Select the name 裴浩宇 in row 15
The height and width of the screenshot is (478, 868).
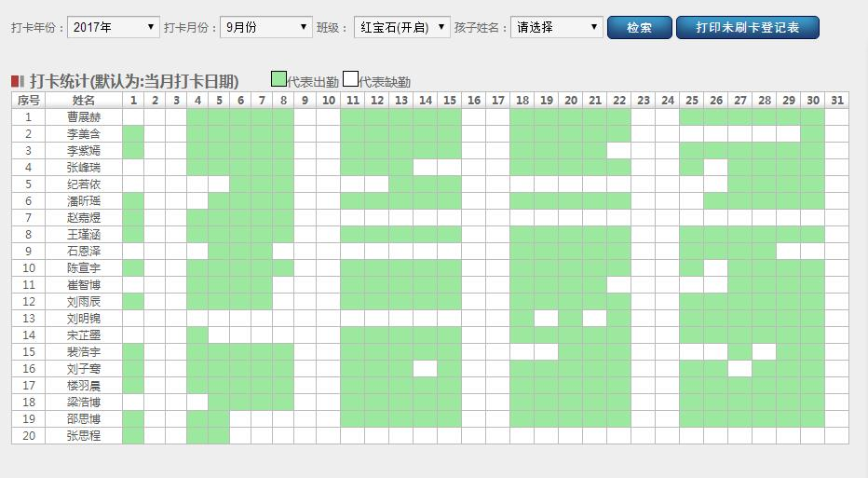click(84, 351)
